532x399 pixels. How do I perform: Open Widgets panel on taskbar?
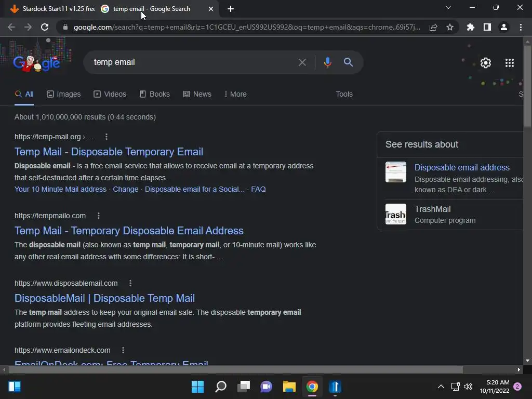[x=15, y=387]
